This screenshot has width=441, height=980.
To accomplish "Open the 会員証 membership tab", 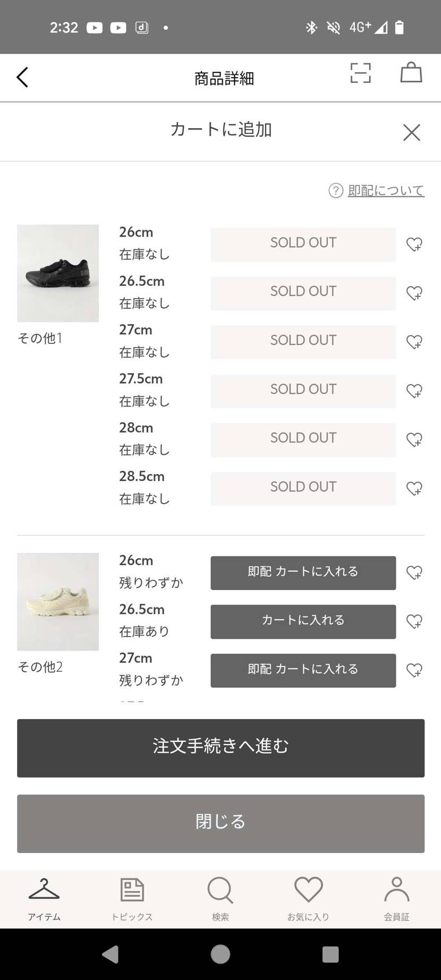I will (397, 899).
